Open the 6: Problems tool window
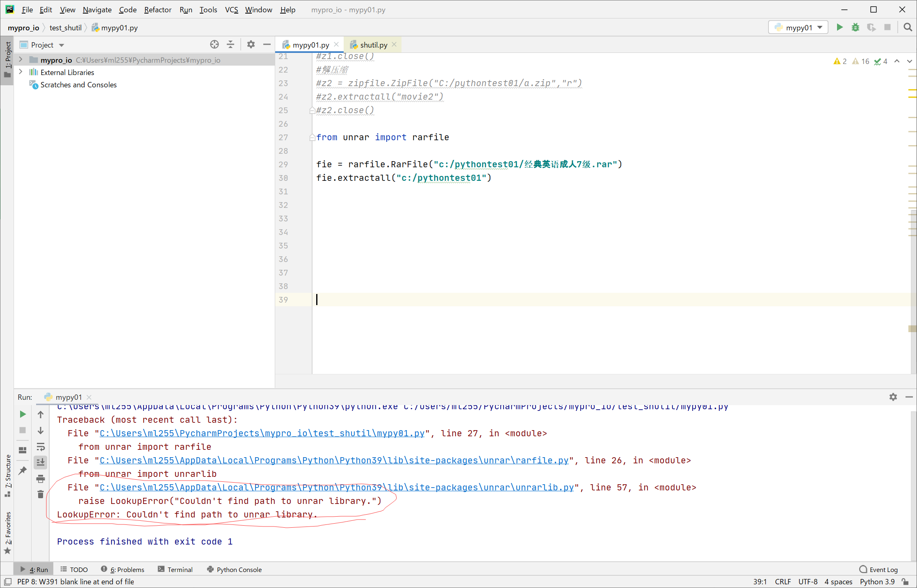The image size is (917, 588). pos(123,570)
